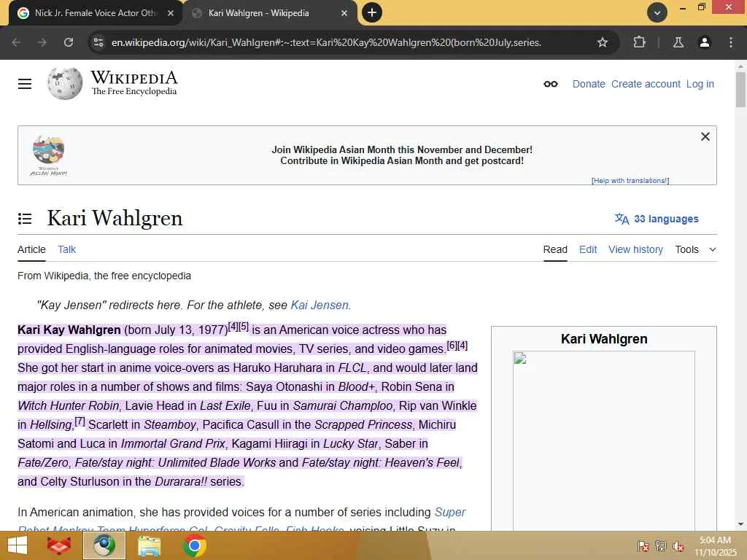Open the network tray icon
The image size is (747, 560).
point(660,545)
